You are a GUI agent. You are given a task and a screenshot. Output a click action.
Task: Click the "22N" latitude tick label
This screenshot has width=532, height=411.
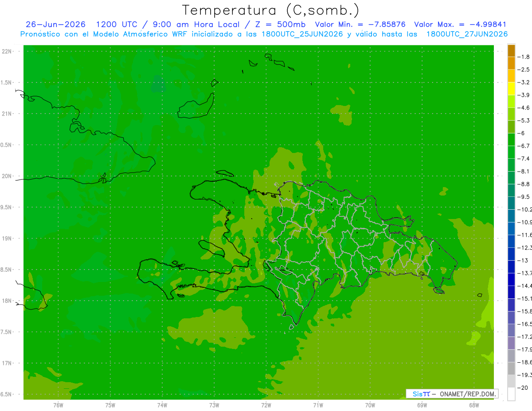[7, 51]
